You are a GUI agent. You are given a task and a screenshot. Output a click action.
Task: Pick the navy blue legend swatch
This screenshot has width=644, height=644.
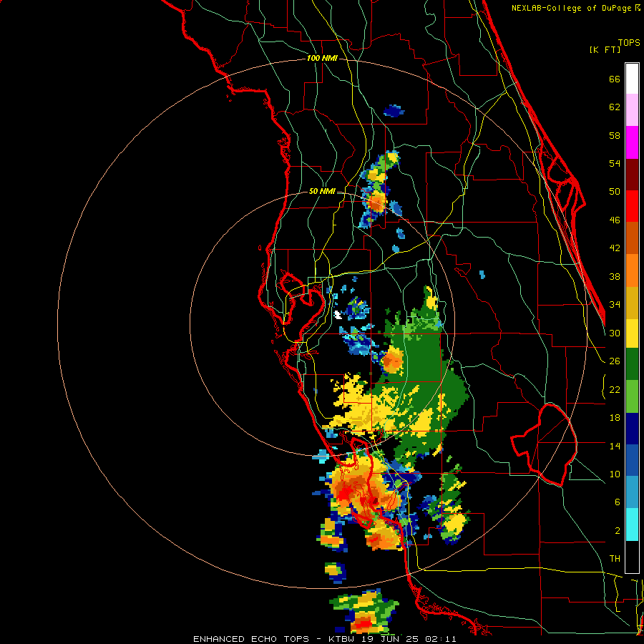click(632, 429)
